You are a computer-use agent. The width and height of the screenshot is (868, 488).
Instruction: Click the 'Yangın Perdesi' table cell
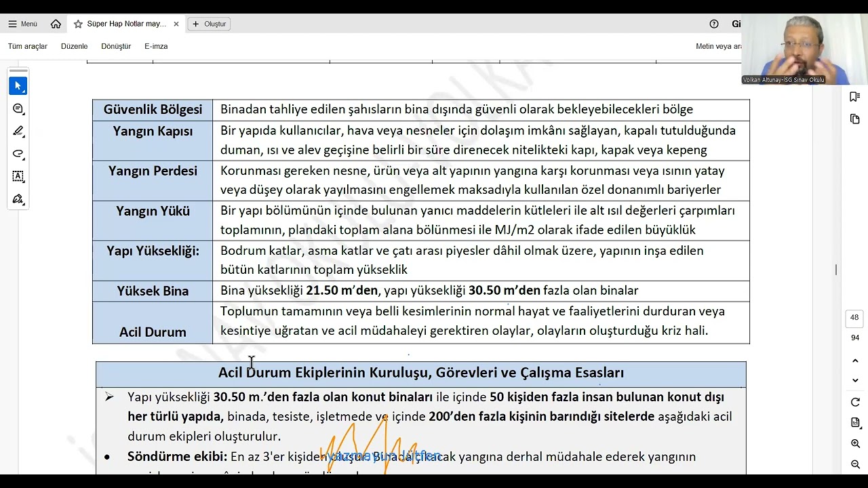(x=153, y=180)
